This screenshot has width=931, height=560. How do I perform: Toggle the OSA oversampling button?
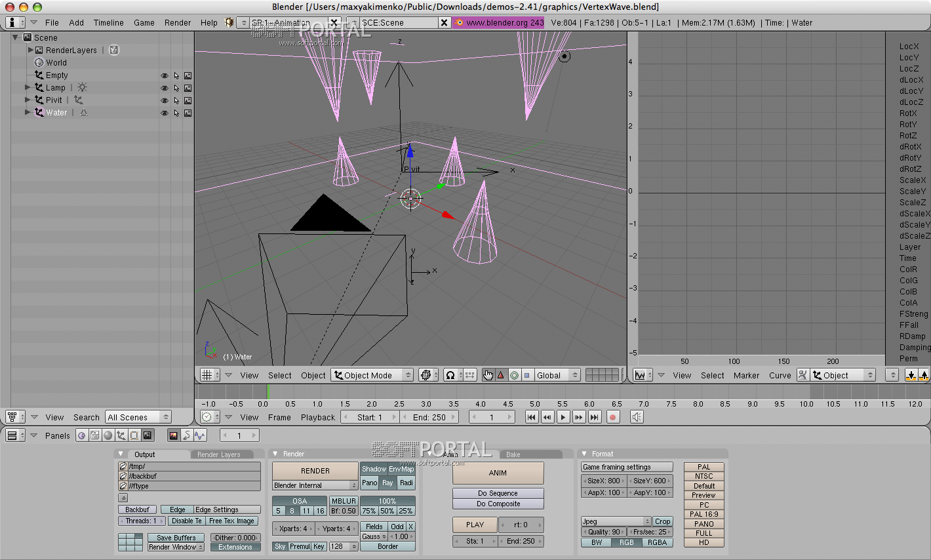coord(300,501)
